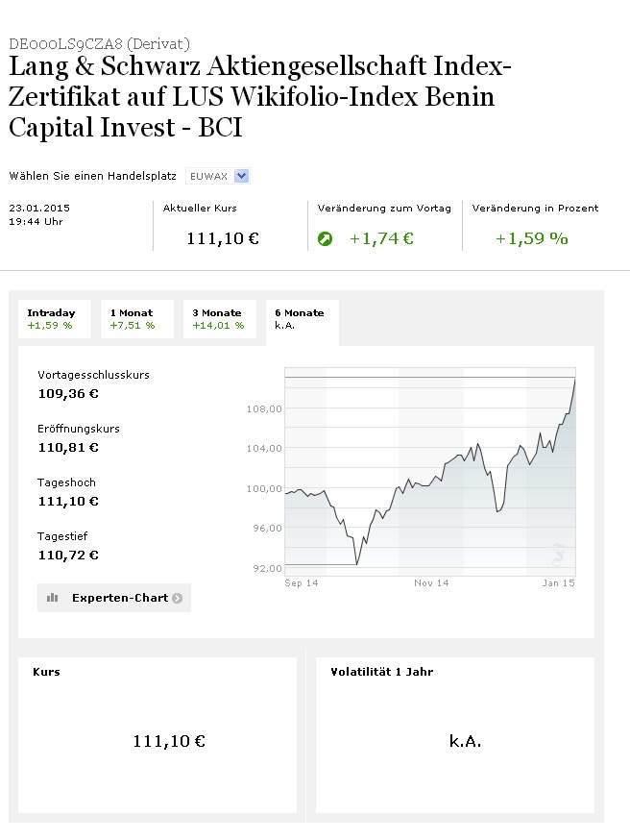Click the green upward trend arrow icon
This screenshot has height=840, width=630.
(325, 239)
